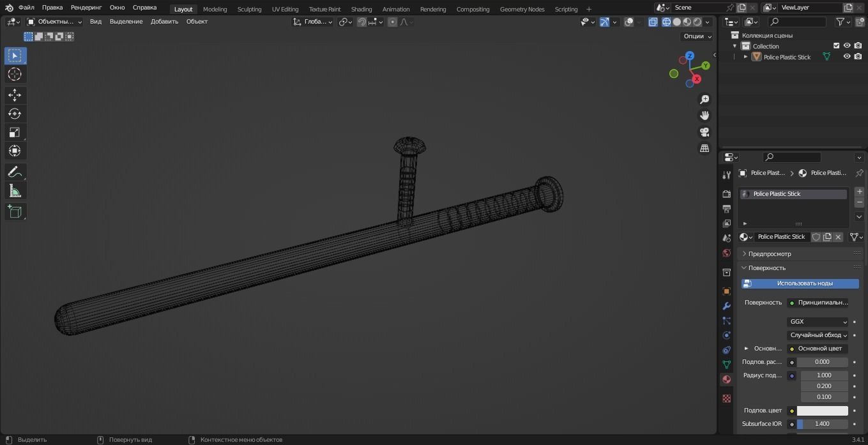Disable Collection camera rendering (camera icon)

click(x=858, y=45)
